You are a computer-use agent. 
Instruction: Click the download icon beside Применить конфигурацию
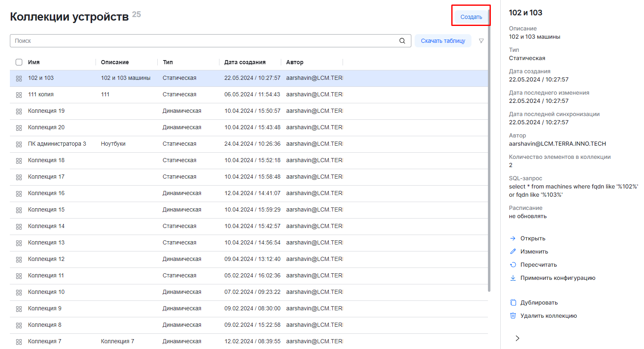click(513, 278)
